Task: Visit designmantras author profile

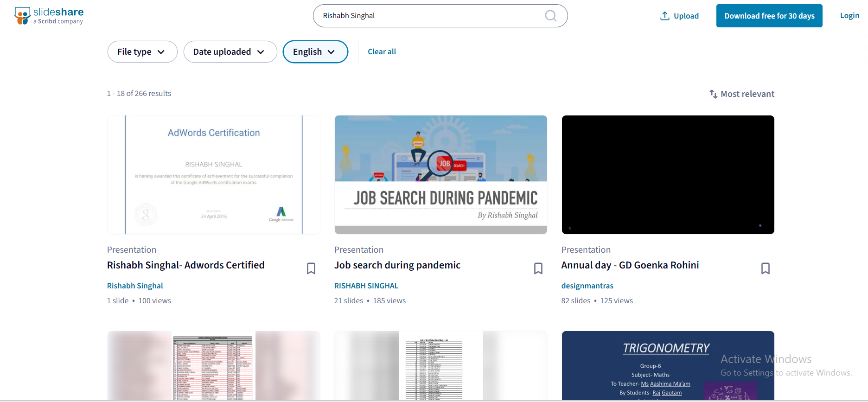Action: [x=587, y=286]
